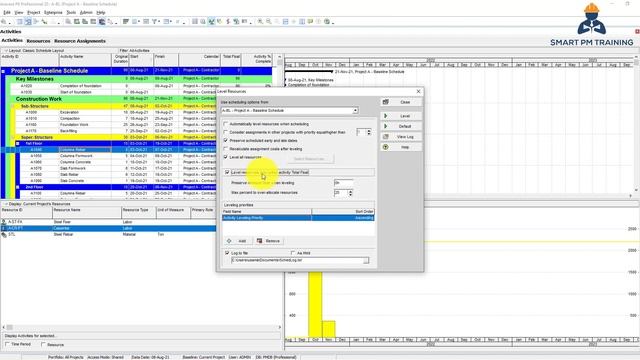Select Activity Leveling Priority row in priorities
Screen dimensions: 640x360
(298, 218)
